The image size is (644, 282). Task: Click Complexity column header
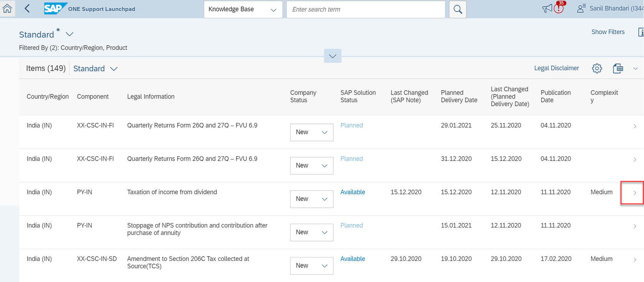coord(604,96)
